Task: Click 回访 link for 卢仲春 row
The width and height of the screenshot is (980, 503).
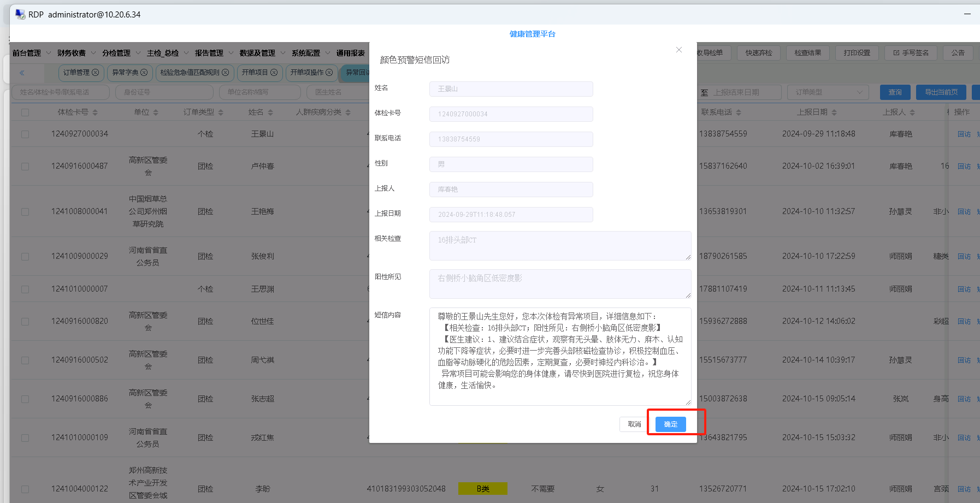Action: click(964, 167)
